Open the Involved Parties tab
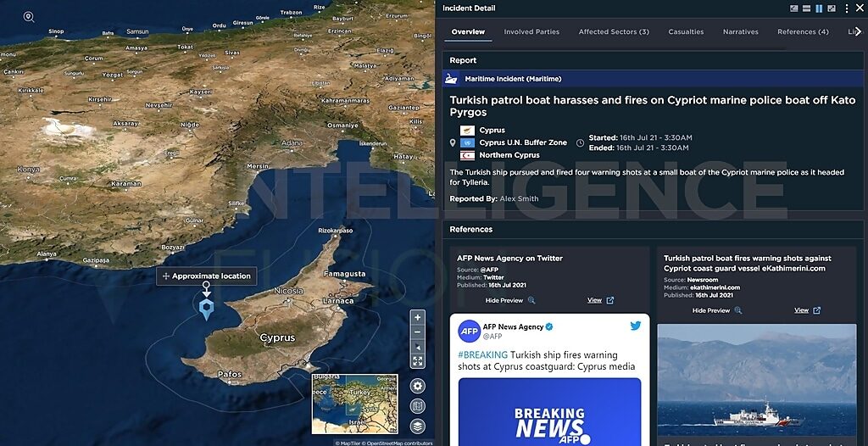The height and width of the screenshot is (446, 868). pyautogui.click(x=531, y=32)
